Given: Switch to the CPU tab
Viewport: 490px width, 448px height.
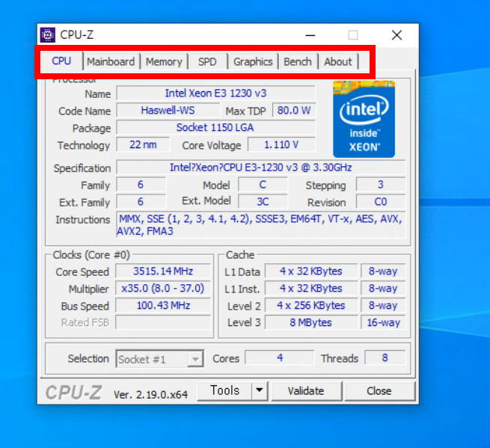Looking at the screenshot, I should click(61, 61).
